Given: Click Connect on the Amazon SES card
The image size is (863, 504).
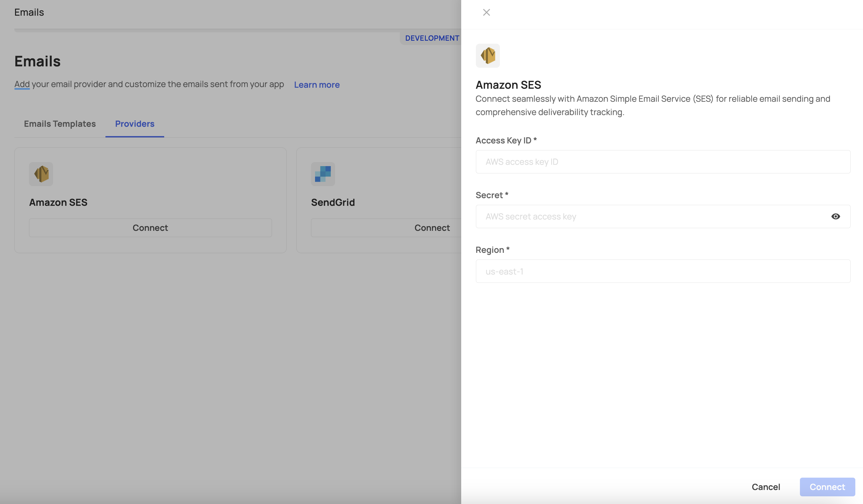Looking at the screenshot, I should click(150, 228).
